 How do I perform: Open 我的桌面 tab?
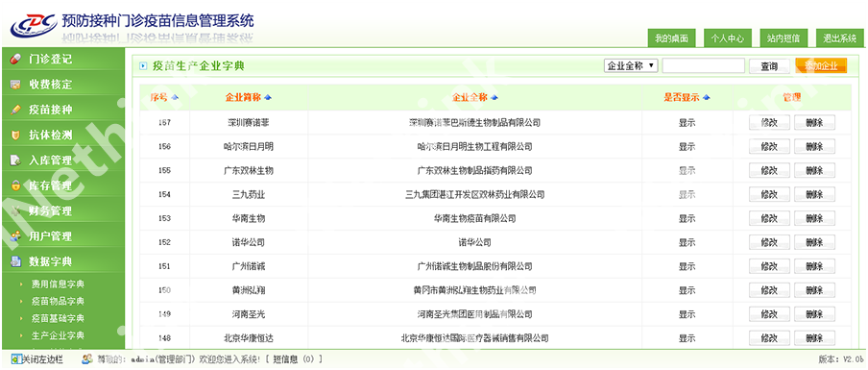671,38
